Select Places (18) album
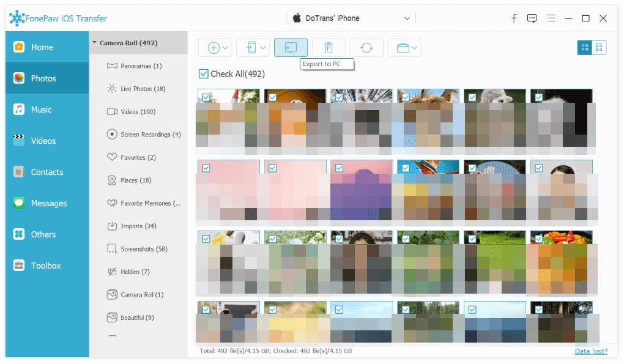 138,180
